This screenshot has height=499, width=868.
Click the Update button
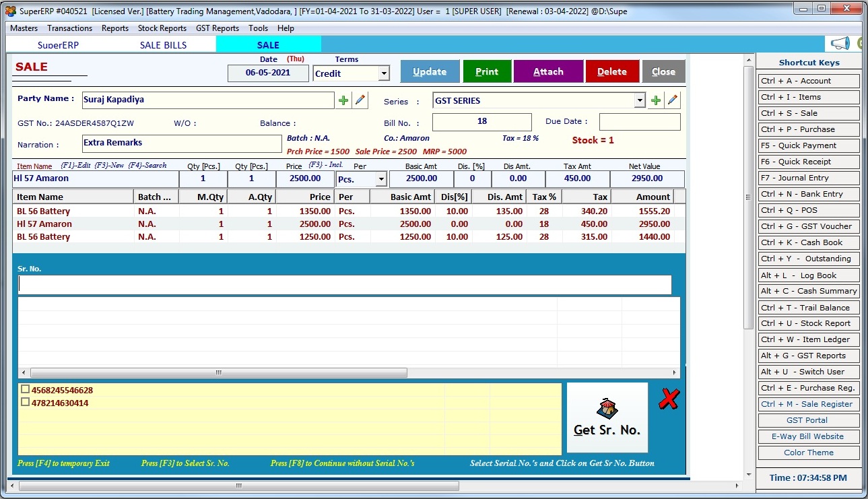[430, 71]
